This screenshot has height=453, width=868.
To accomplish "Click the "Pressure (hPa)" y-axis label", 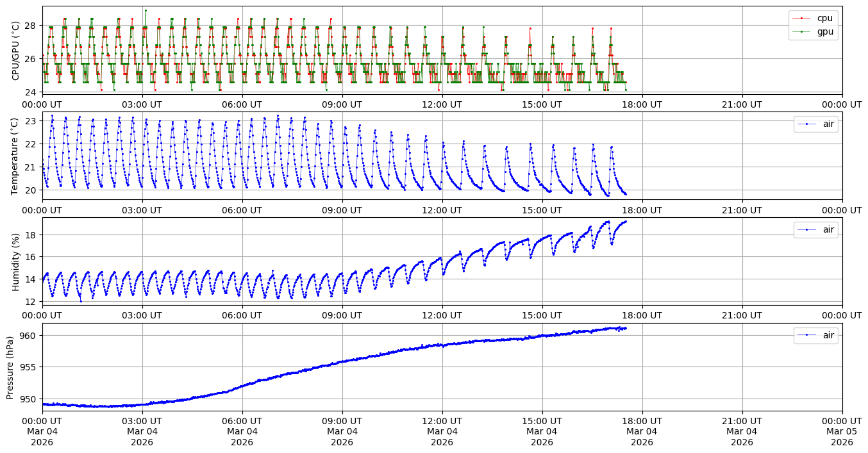I will pos(10,367).
